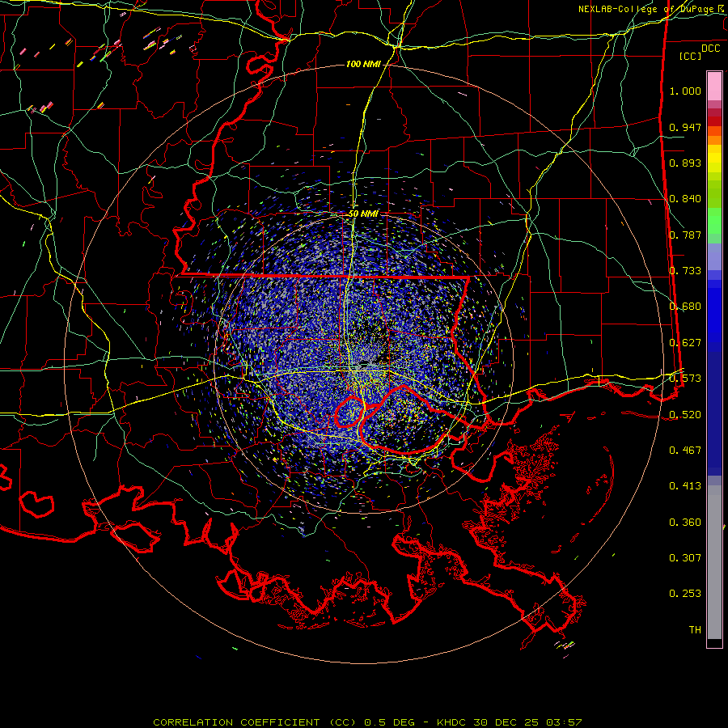The width and height of the screenshot is (728, 728).
Task: Click the 0.360 color scale value
Action: point(685,523)
